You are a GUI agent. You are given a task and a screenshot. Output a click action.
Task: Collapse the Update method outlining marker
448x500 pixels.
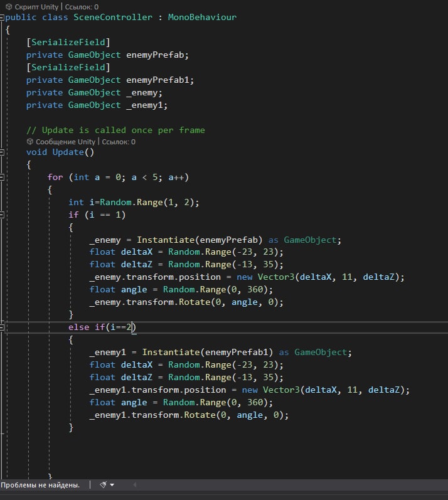click(x=2, y=152)
